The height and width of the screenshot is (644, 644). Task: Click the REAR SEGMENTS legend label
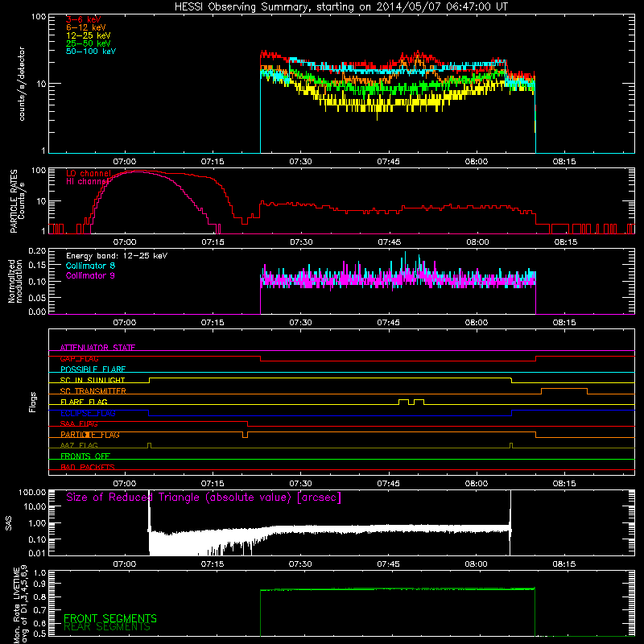107,627
